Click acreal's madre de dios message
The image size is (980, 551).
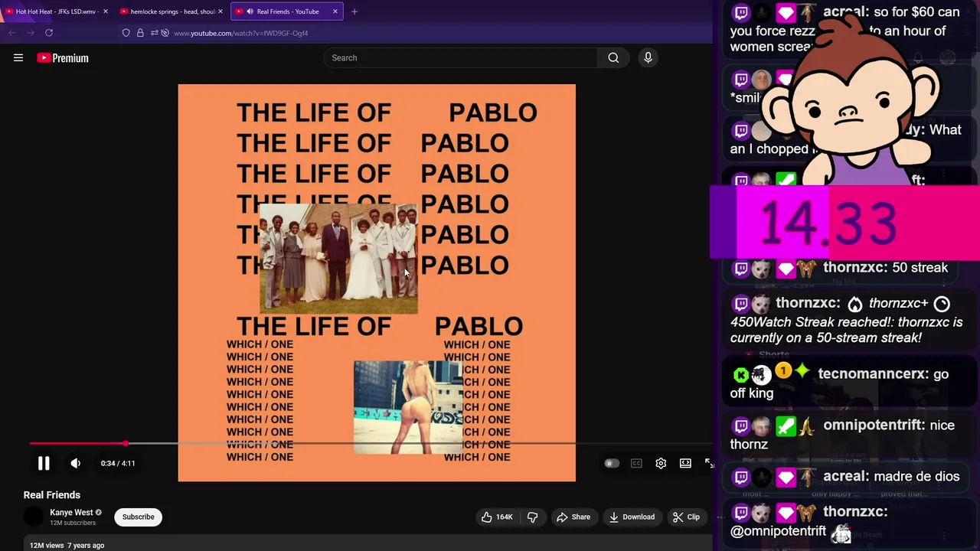[845, 477]
